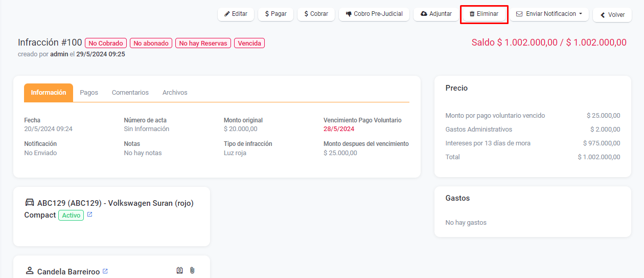Expand the Enviar Notificacion dropdown
The width and height of the screenshot is (644, 278).
[549, 14]
